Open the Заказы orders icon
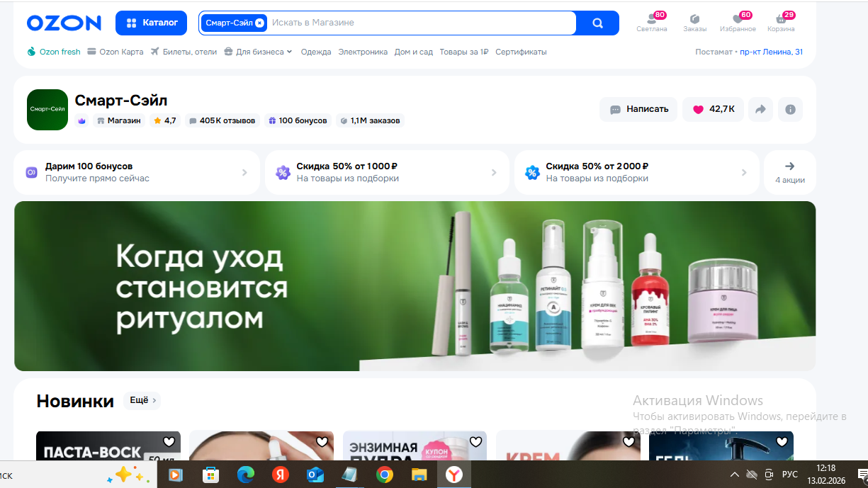The width and height of the screenshot is (868, 488). coord(694,22)
